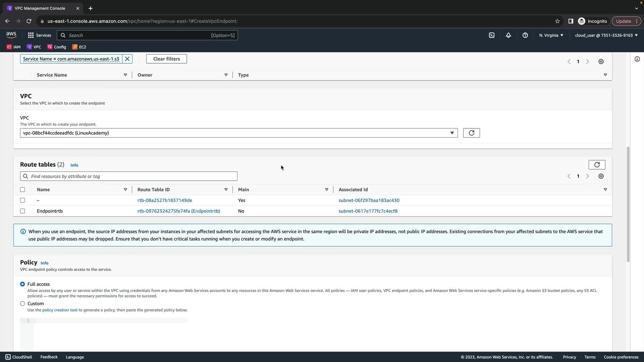Image resolution: width=644 pixels, height=362 pixels.
Task: Select the main route table rtb-08a2527b1837149de checkbox
Action: (22, 200)
